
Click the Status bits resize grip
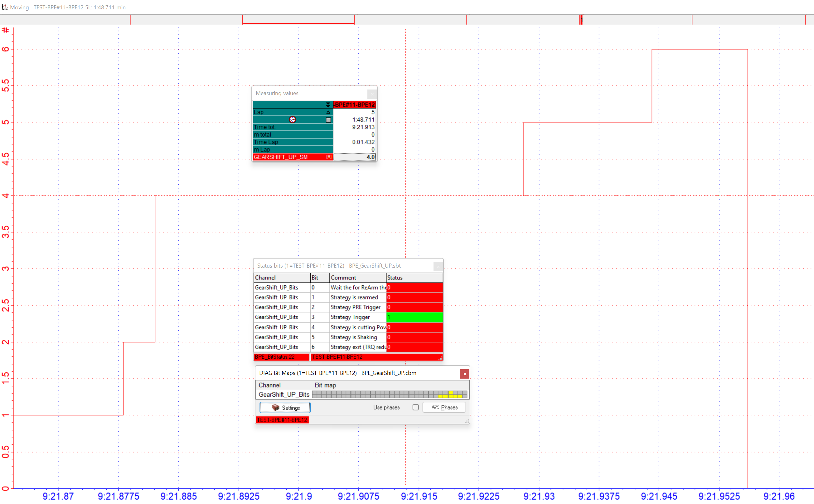click(440, 358)
